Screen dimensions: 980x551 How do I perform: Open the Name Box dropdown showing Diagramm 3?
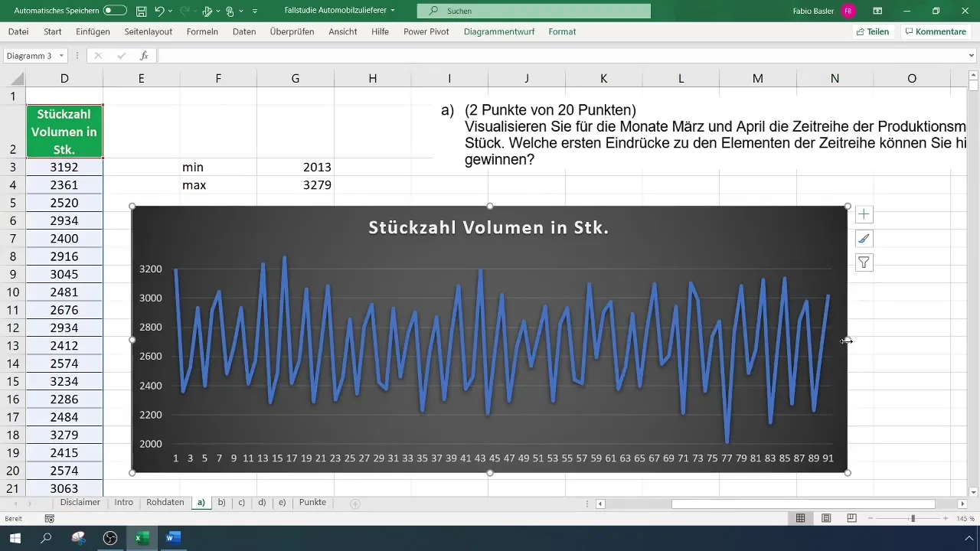(61, 56)
